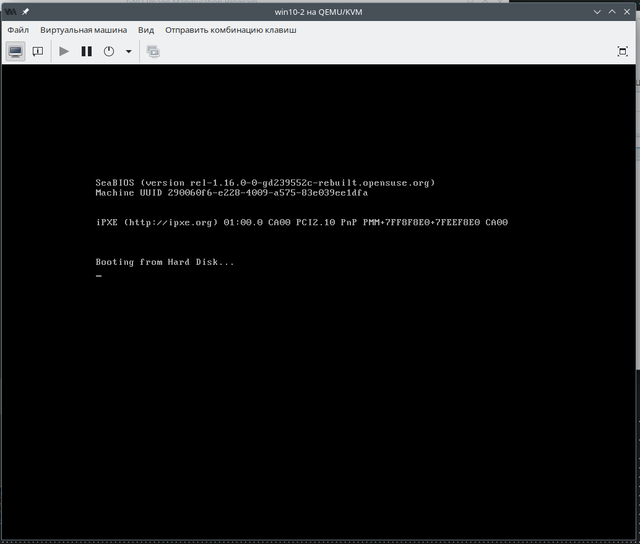Open shutdown options dropdown arrow
This screenshot has width=640, height=544.
tap(129, 51)
